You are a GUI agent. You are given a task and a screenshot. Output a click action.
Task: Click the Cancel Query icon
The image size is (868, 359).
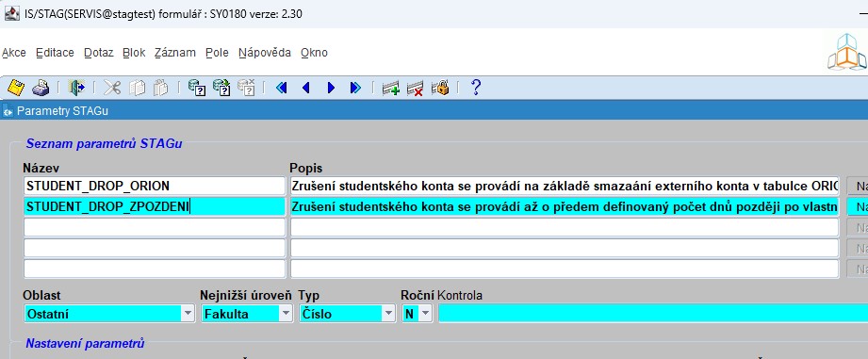click(246, 88)
